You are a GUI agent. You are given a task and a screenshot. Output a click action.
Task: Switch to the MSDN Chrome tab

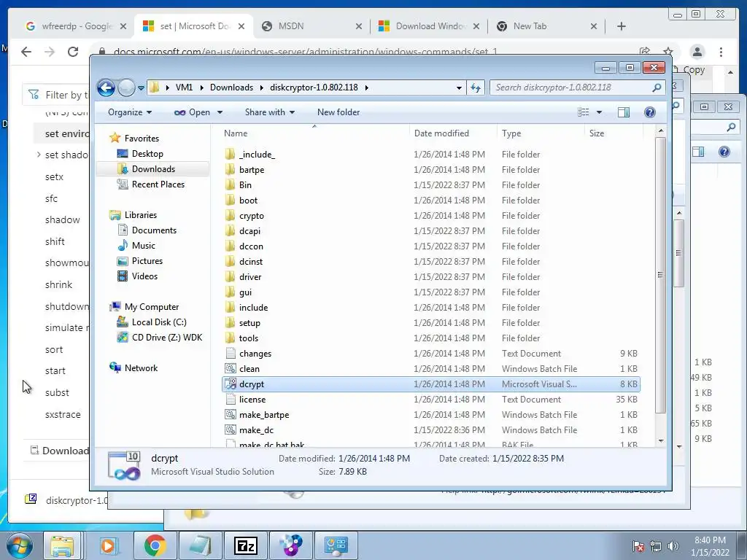coord(309,26)
